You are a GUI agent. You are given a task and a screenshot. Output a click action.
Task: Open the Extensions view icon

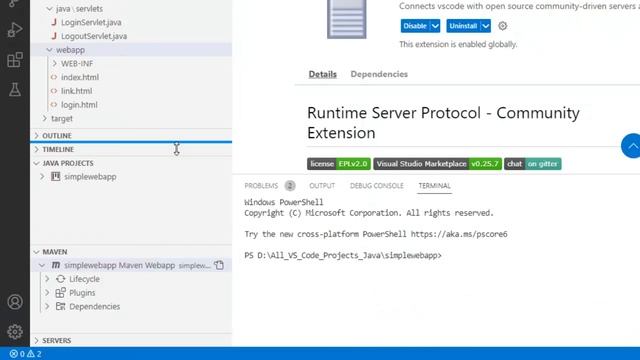point(15,60)
